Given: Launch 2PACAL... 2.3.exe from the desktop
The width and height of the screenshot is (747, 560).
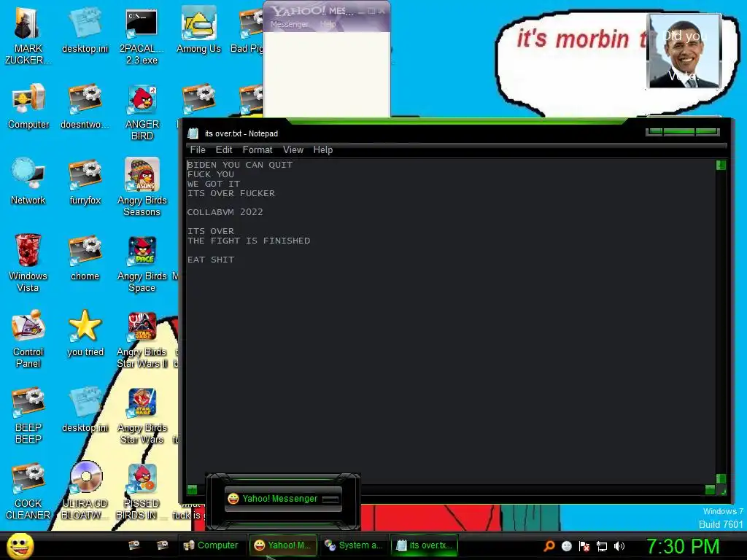Looking at the screenshot, I should pos(142,36).
